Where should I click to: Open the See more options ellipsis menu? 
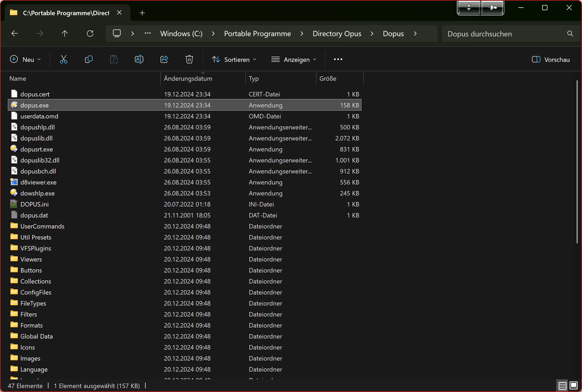tap(338, 59)
